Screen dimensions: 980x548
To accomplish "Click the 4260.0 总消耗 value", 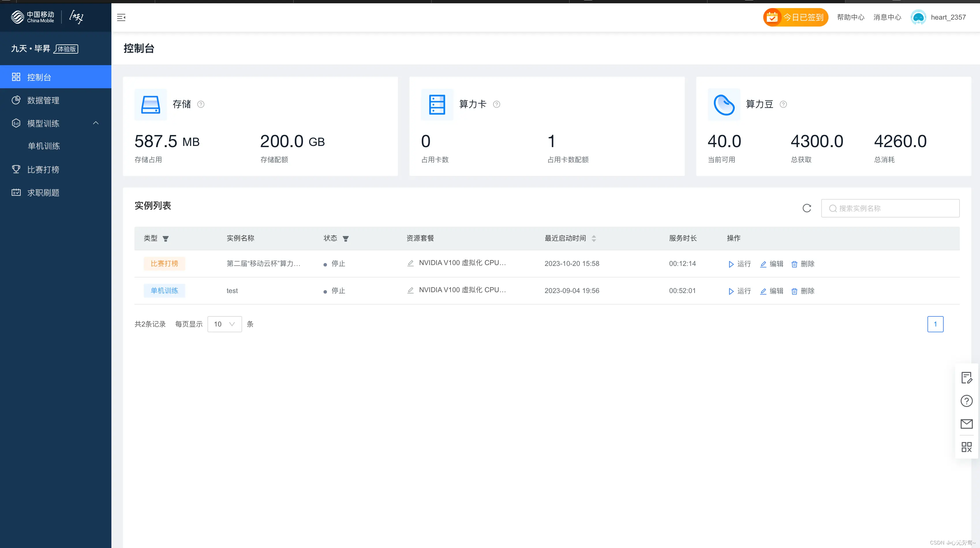I will 900,141.
